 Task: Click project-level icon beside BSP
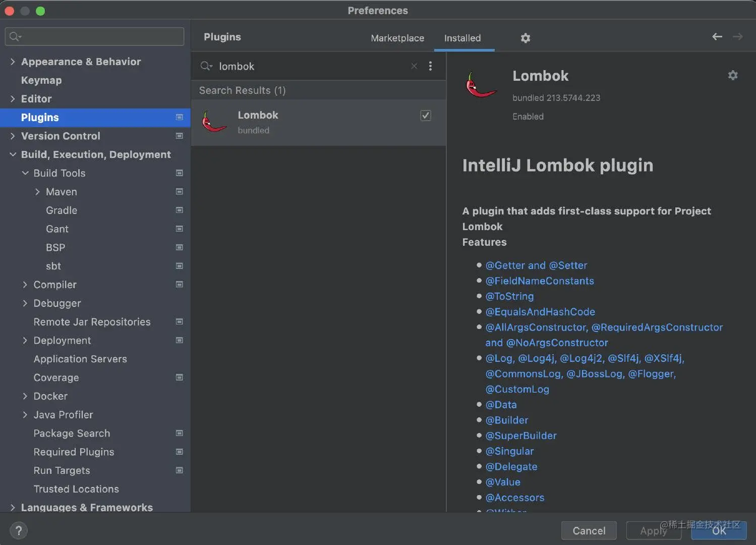click(x=179, y=247)
